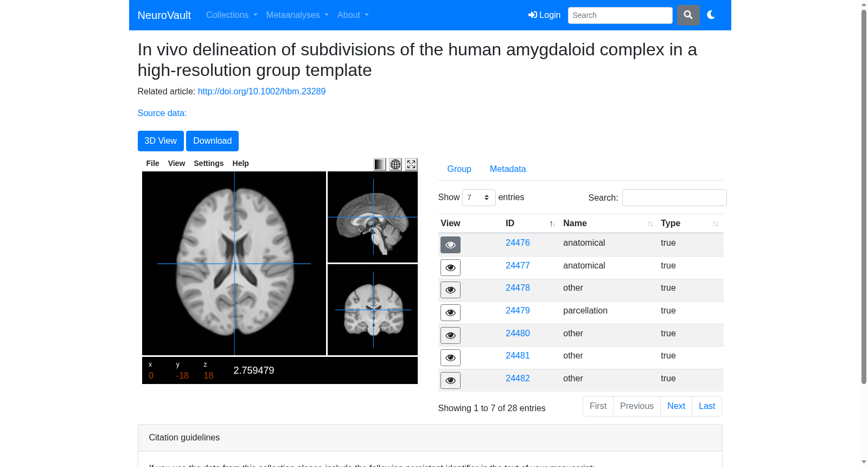Toggle dark mode moon icon

(711, 15)
